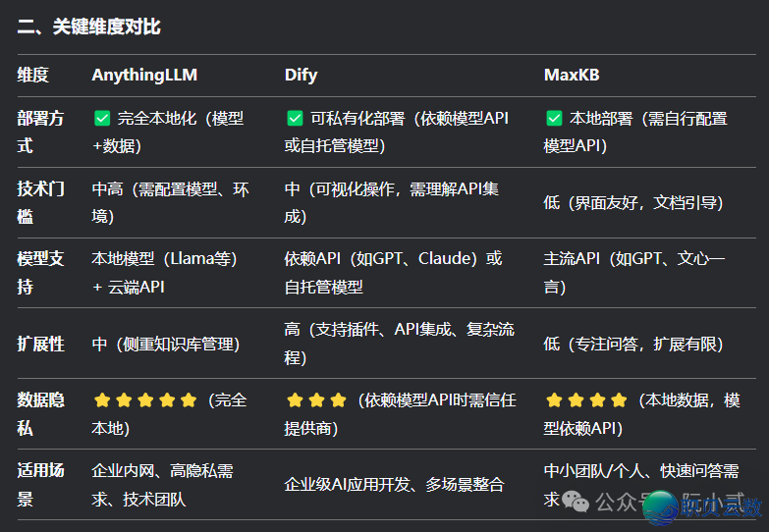Click the green check before 可私有化部署
The image size is (769, 532).
click(295, 118)
